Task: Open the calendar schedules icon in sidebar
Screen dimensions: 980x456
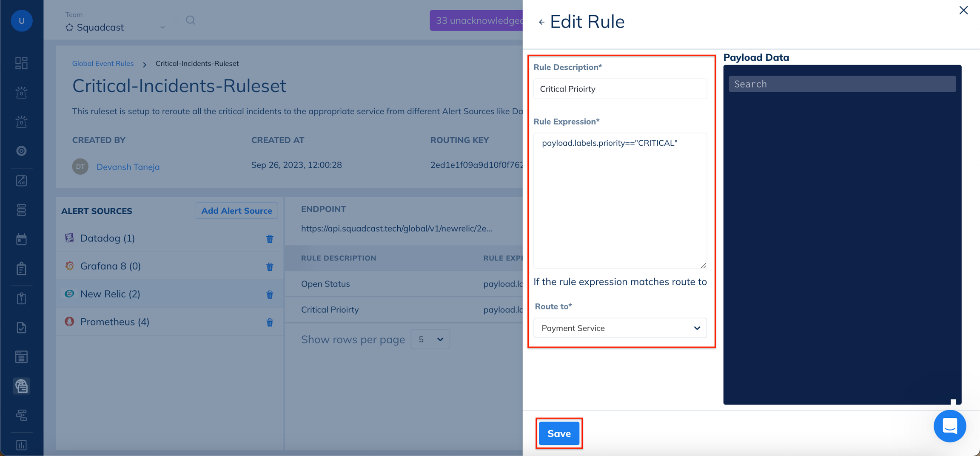Action: coord(21,239)
